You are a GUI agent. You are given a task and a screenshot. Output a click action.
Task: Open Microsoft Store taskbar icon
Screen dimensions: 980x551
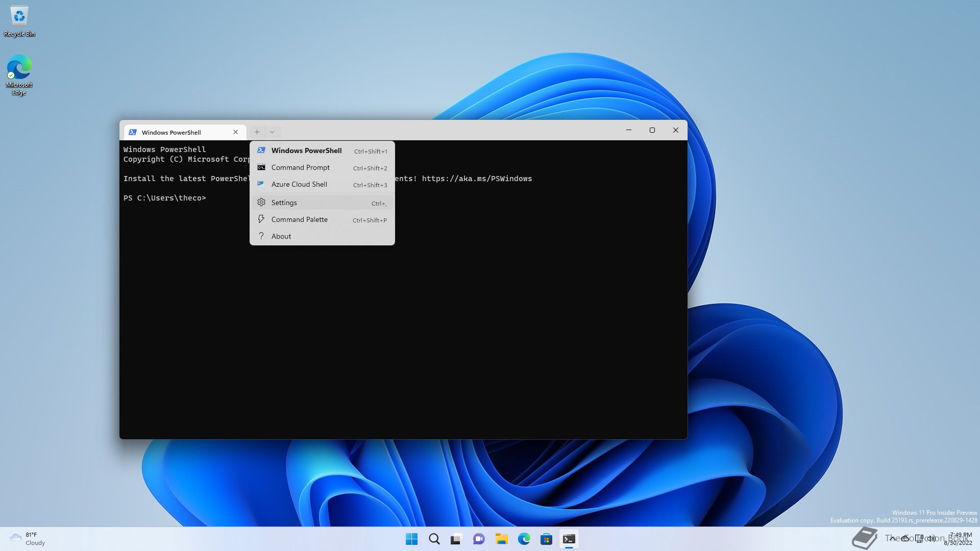(x=546, y=539)
